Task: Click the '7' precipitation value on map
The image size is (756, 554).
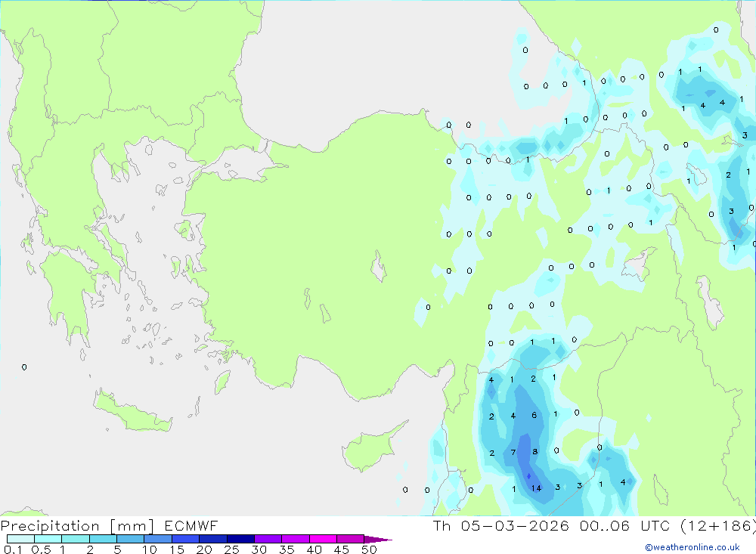Action: pyautogui.click(x=513, y=452)
